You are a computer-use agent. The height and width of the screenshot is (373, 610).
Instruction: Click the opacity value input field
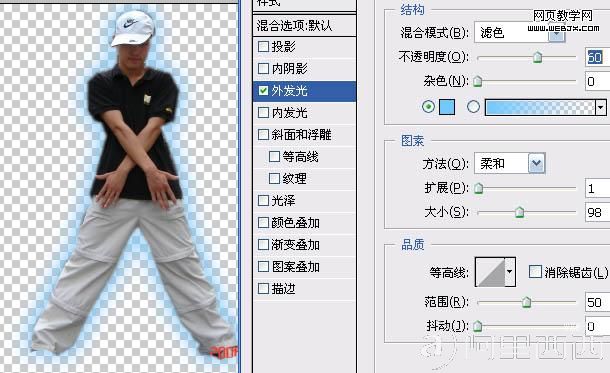pos(598,57)
